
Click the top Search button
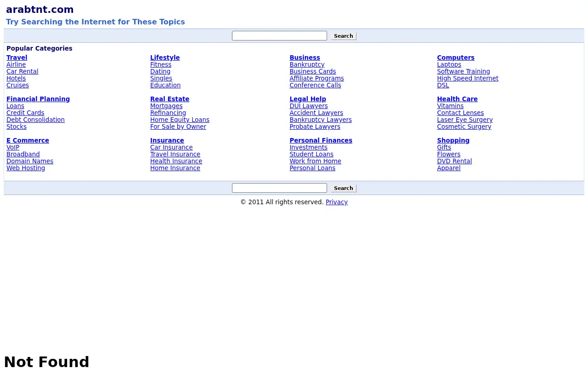344,36
